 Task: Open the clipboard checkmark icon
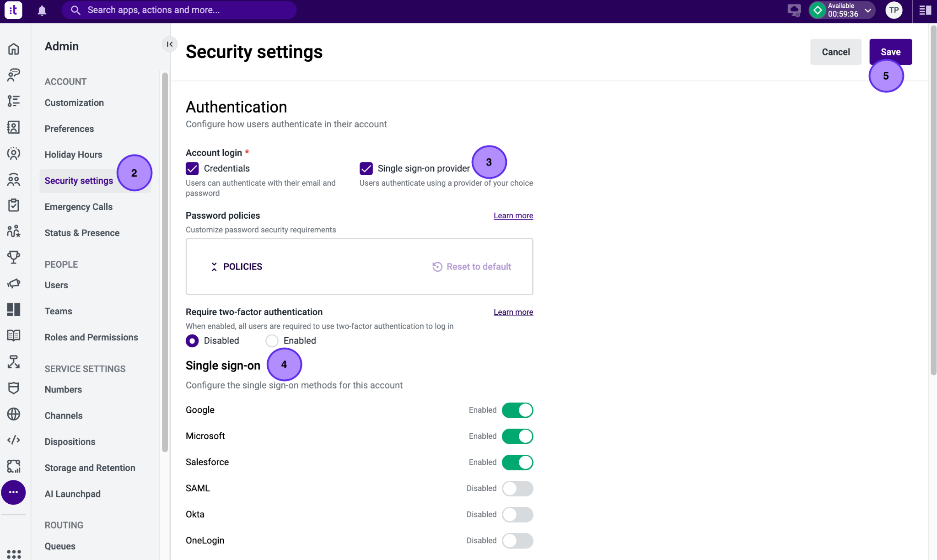coord(14,205)
